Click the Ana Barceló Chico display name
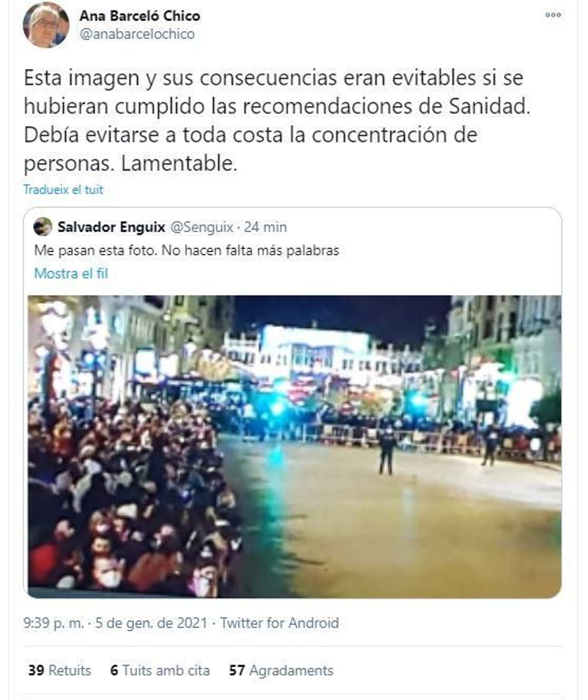 pos(140,16)
